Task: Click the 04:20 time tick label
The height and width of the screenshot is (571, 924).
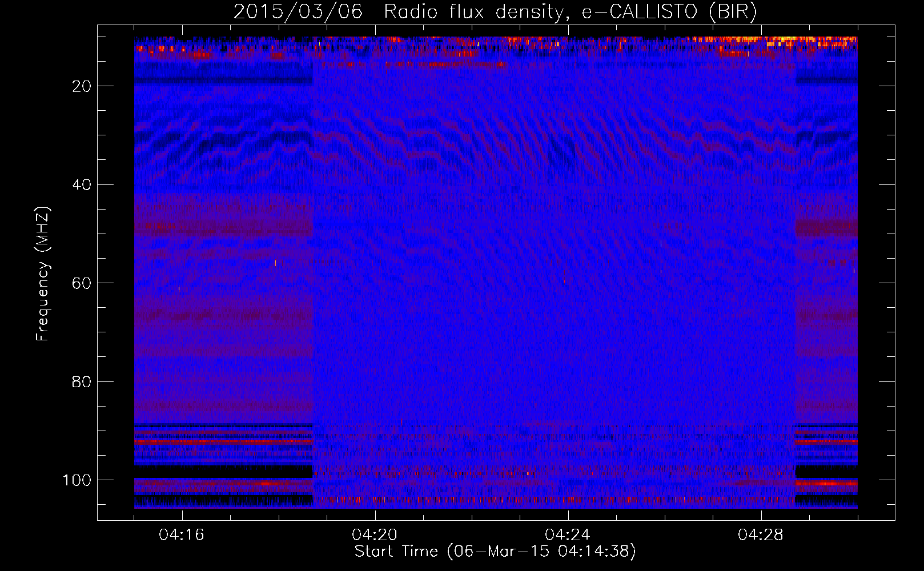Action: [375, 535]
